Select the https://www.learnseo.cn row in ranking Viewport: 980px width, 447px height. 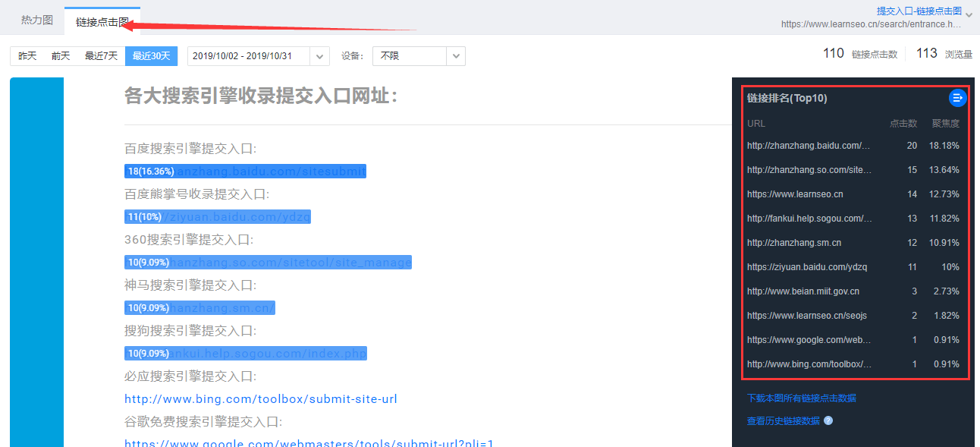[794, 194]
